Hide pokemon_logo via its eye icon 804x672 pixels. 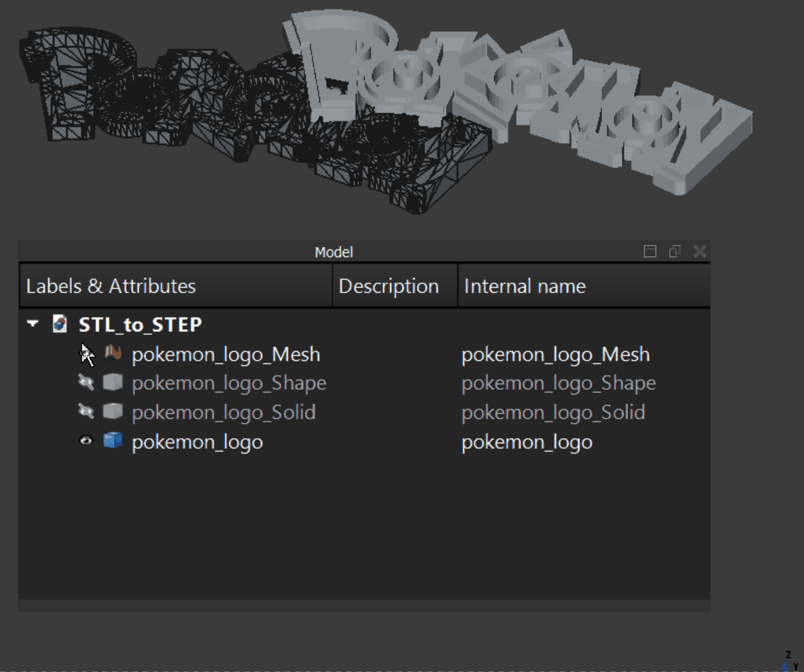[x=85, y=441]
